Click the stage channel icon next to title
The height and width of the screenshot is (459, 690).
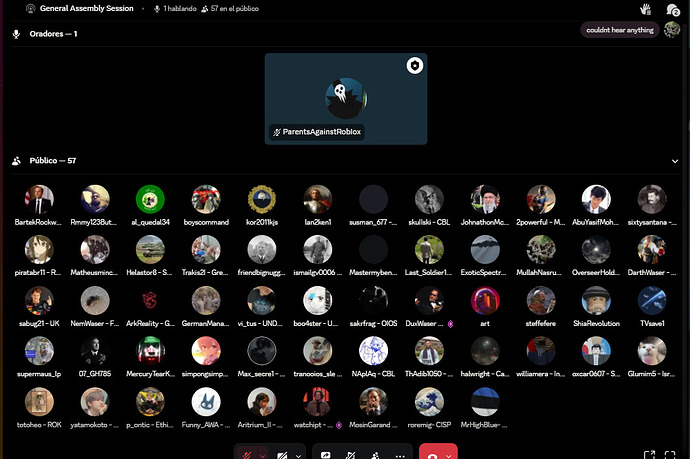click(x=30, y=8)
